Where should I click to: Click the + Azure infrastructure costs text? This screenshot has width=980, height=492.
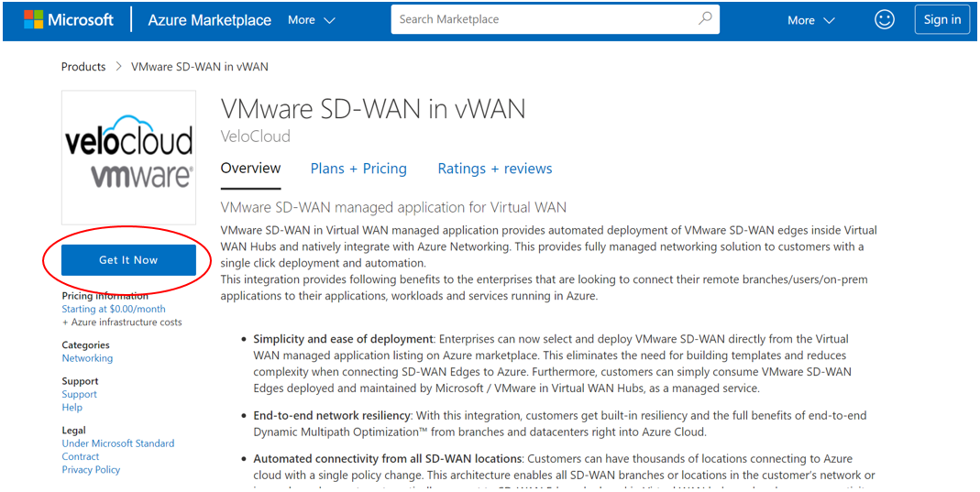122,323
